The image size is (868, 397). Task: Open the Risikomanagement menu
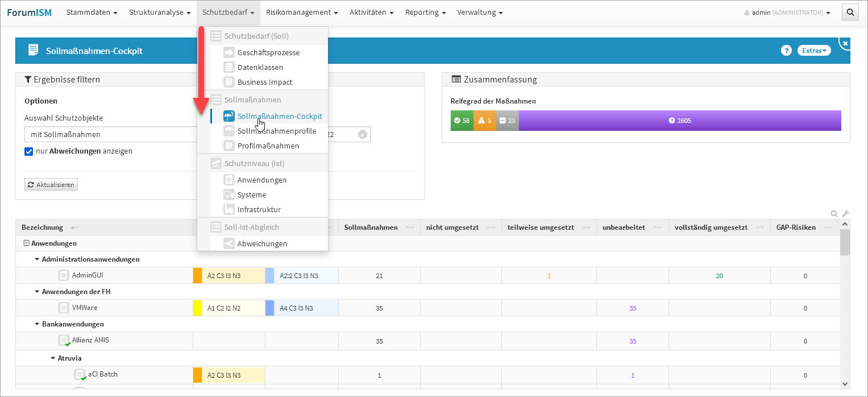click(301, 12)
